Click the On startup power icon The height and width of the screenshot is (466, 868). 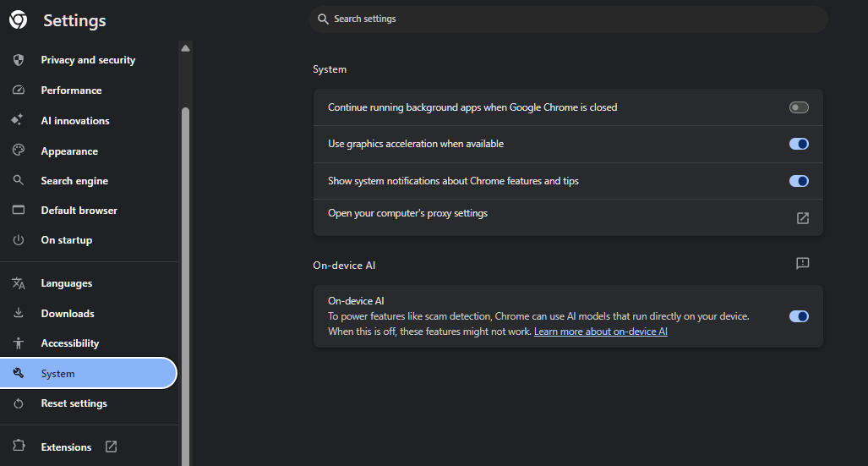tap(19, 240)
